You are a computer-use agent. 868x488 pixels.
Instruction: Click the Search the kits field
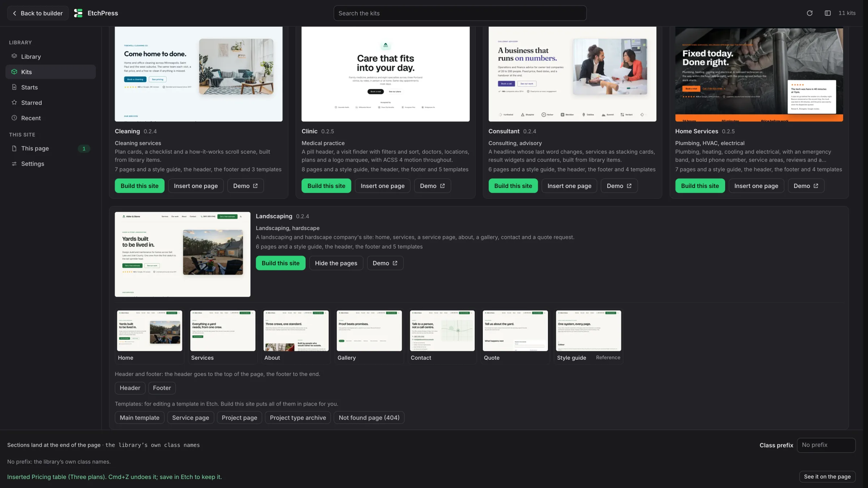pos(460,13)
